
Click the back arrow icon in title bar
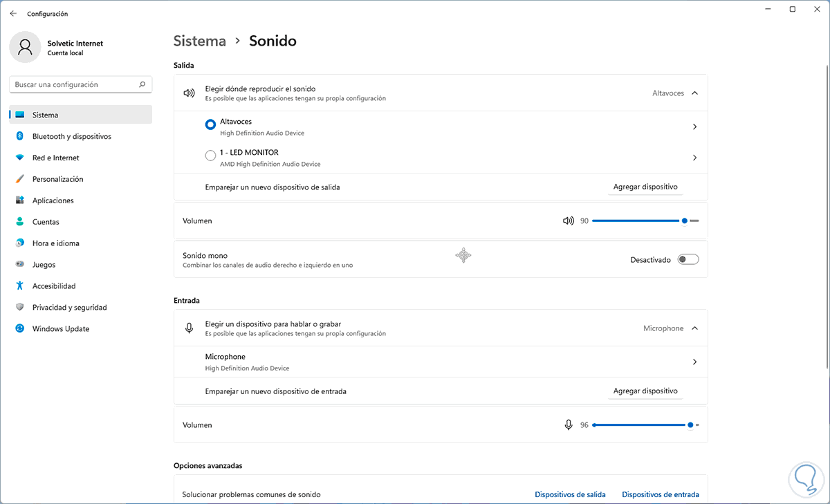[x=13, y=13]
